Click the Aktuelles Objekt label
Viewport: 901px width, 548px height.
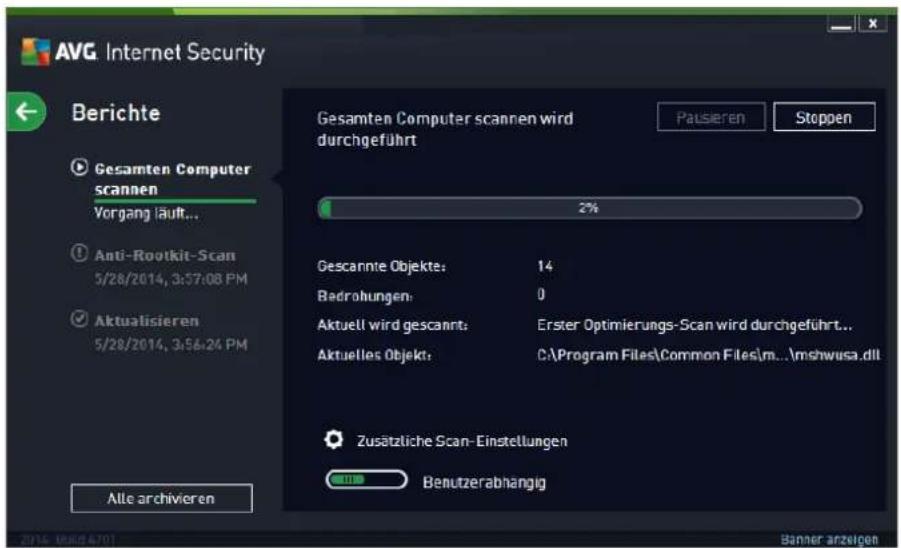(374, 356)
